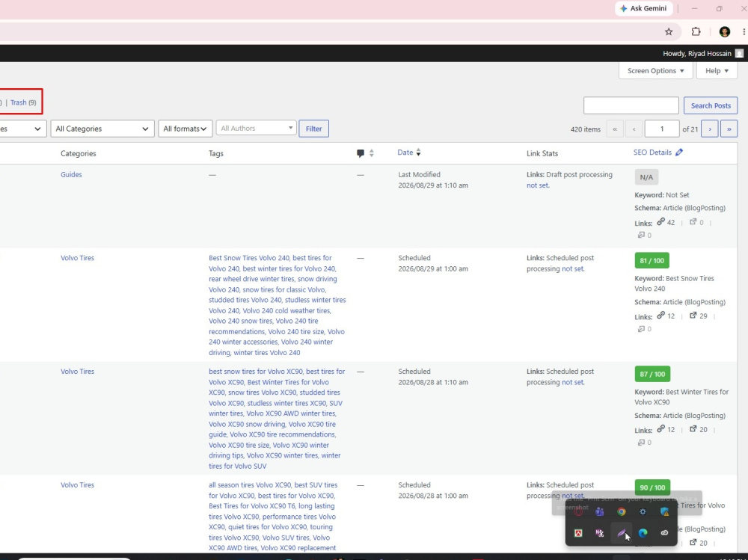748x560 pixels.
Task: Open tag 'all season tires Volvo XC90'
Action: (x=250, y=485)
